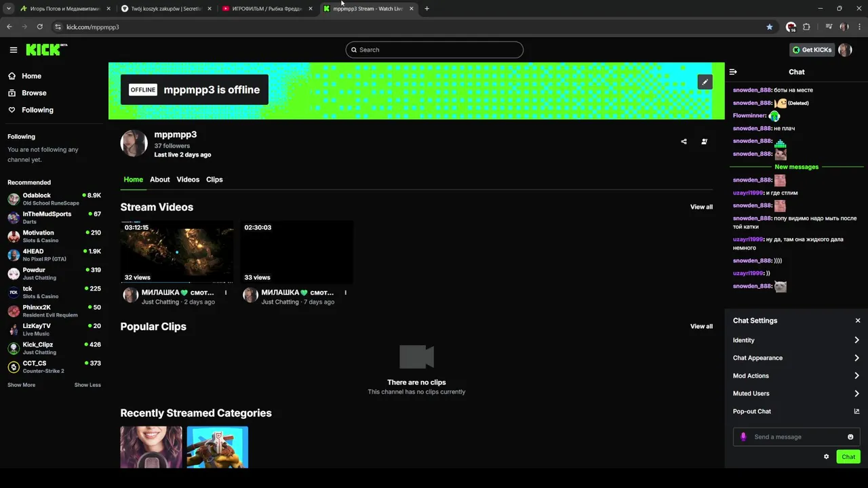Open Kick_Clipz recommended channel

pos(54,348)
